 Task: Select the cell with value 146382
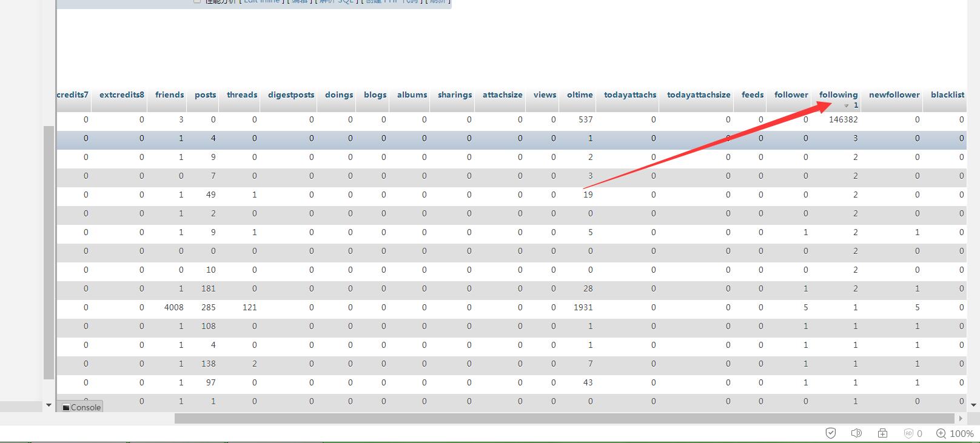coord(843,120)
